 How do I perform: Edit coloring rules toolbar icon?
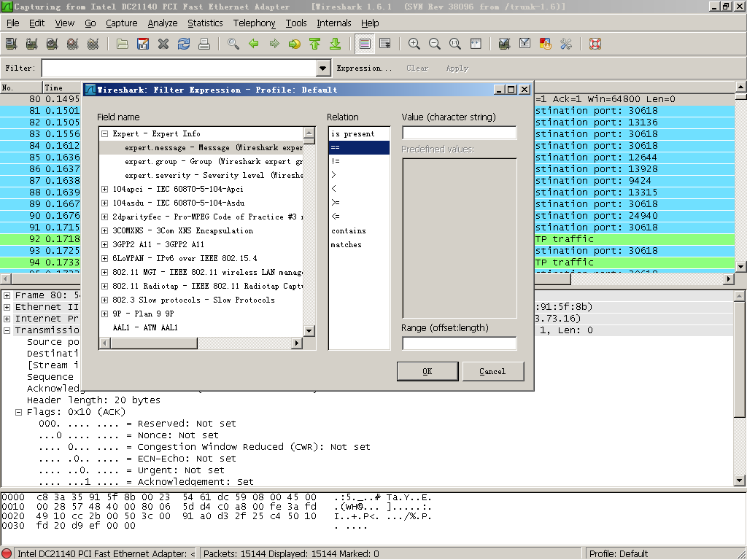coord(546,44)
